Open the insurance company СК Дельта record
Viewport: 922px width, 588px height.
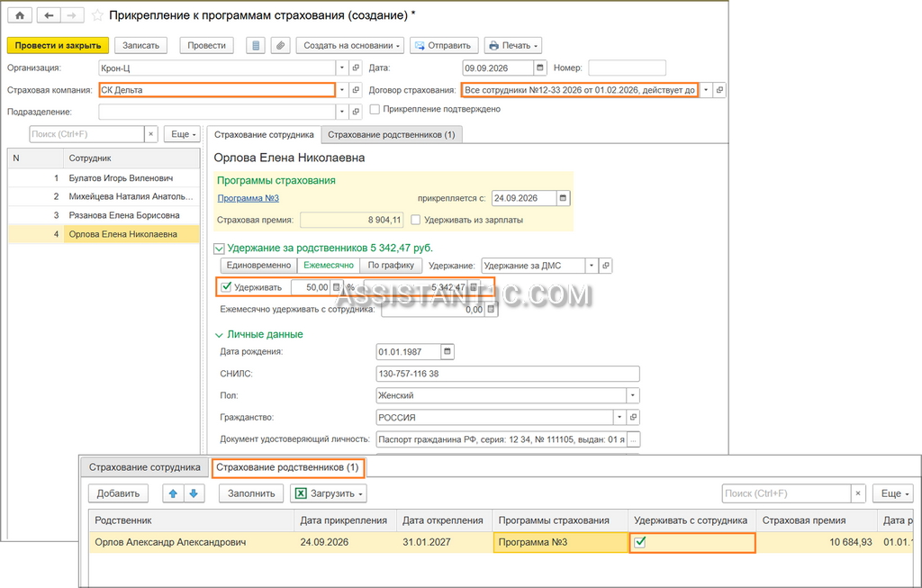(356, 90)
